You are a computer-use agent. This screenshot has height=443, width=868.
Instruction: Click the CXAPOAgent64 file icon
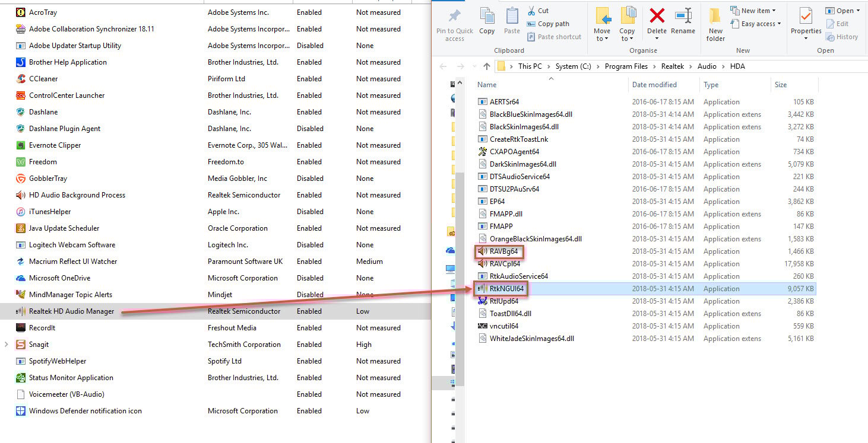coord(482,152)
